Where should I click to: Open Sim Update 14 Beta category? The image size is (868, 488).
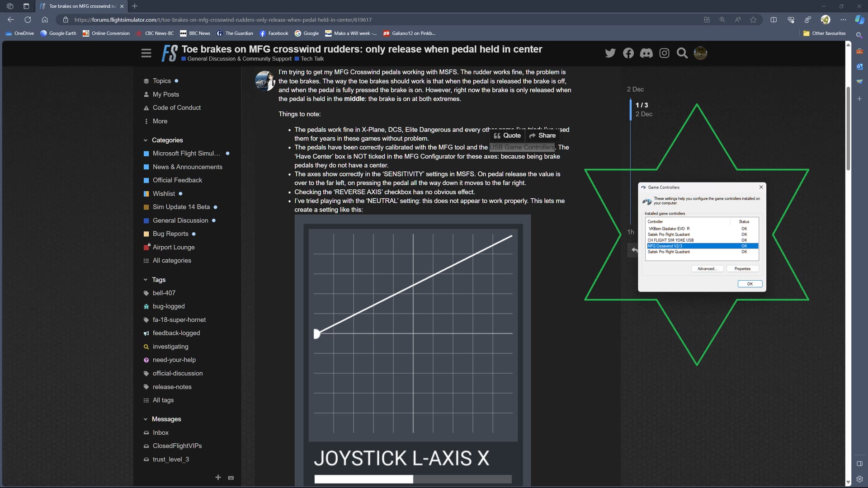[x=181, y=207]
